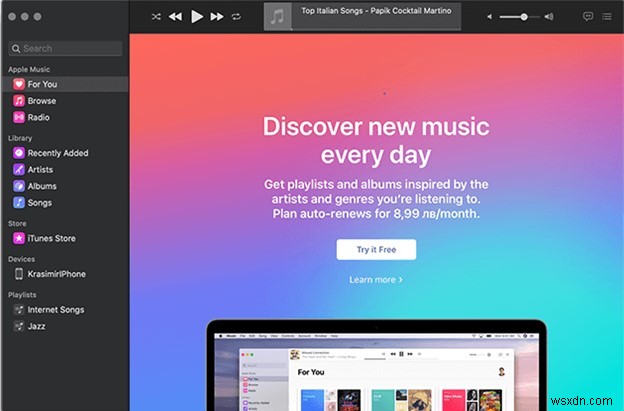This screenshot has width=624, height=411.
Task: Open the For You section
Action: pos(65,84)
